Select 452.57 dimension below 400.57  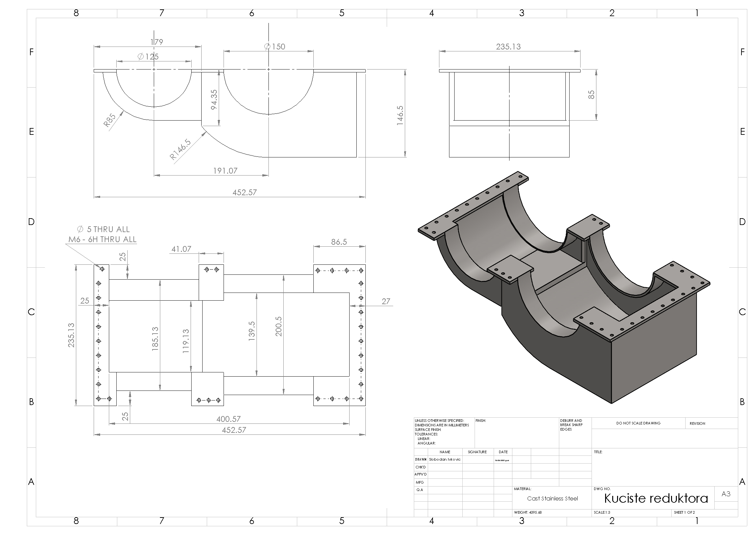click(234, 430)
